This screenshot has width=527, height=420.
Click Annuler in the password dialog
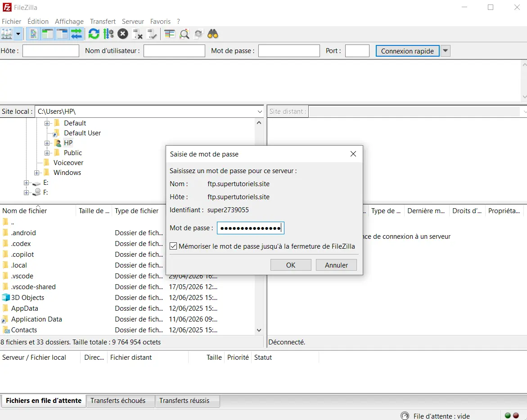336,265
